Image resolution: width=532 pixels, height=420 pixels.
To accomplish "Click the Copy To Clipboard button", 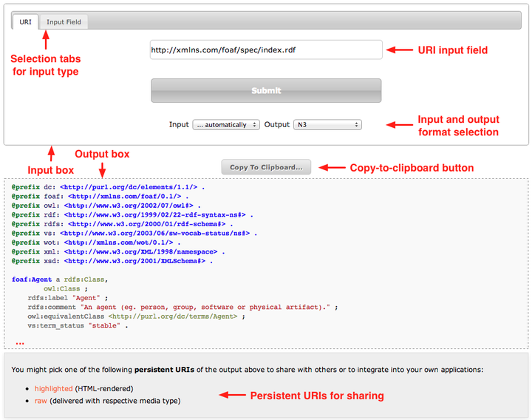I will click(266, 167).
